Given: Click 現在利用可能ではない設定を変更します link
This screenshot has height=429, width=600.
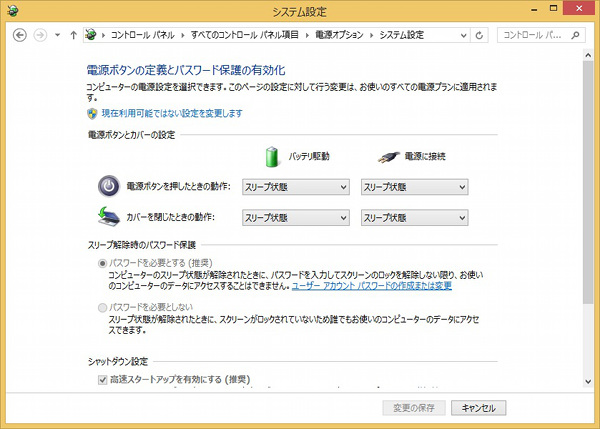Looking at the screenshot, I should pos(172,113).
